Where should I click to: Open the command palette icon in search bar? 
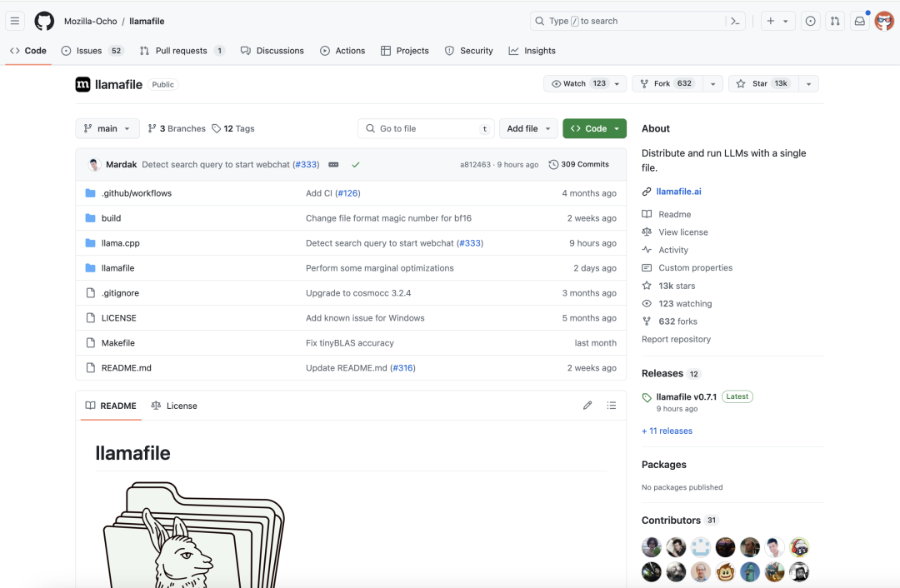click(x=735, y=21)
